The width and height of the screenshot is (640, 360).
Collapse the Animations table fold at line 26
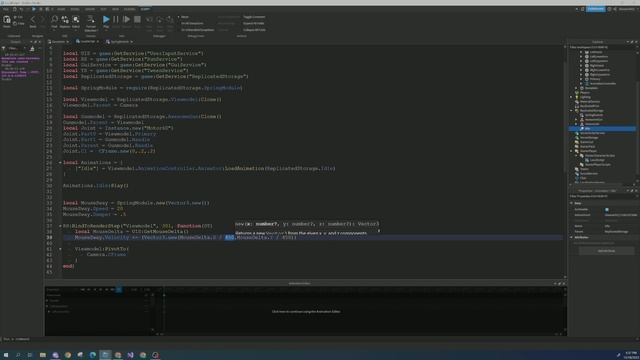[60, 162]
